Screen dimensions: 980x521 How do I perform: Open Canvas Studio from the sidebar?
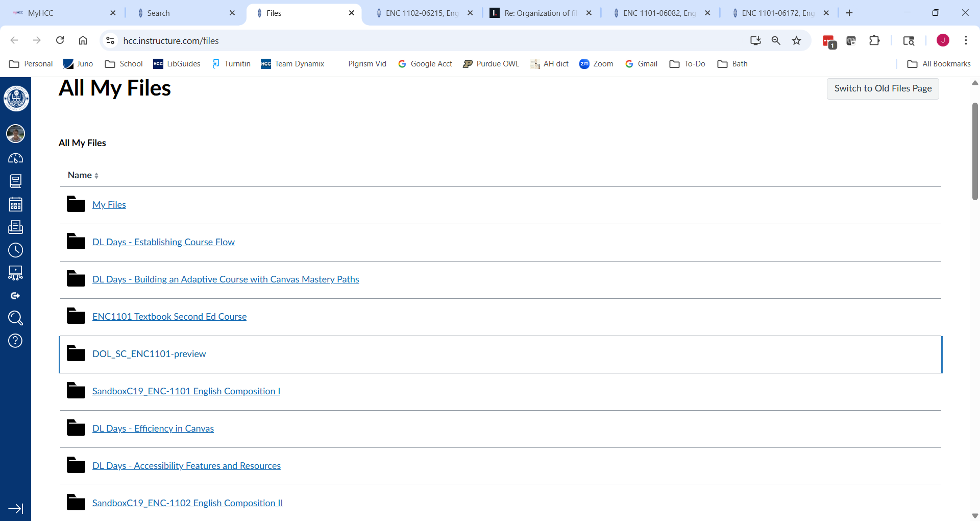point(16,273)
